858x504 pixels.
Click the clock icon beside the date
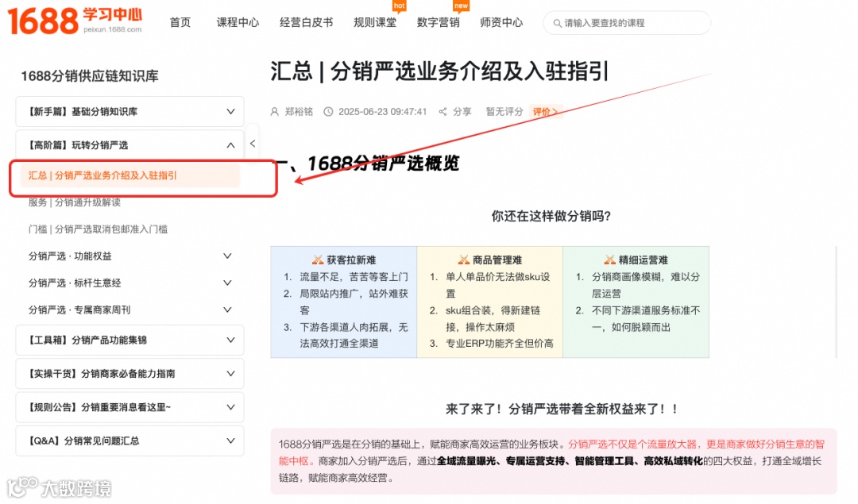pyautogui.click(x=328, y=111)
